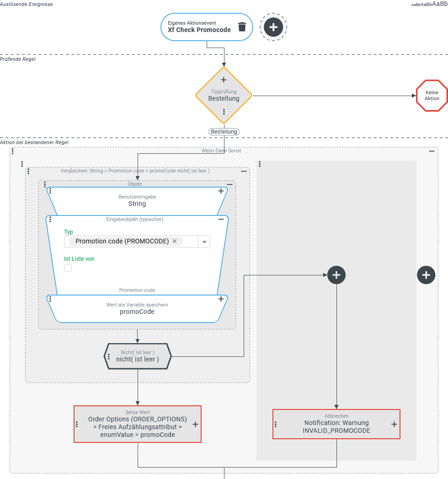Toggle the Ist Liste von checkbox
Screen dimensions: 448x479
[x=68, y=268]
